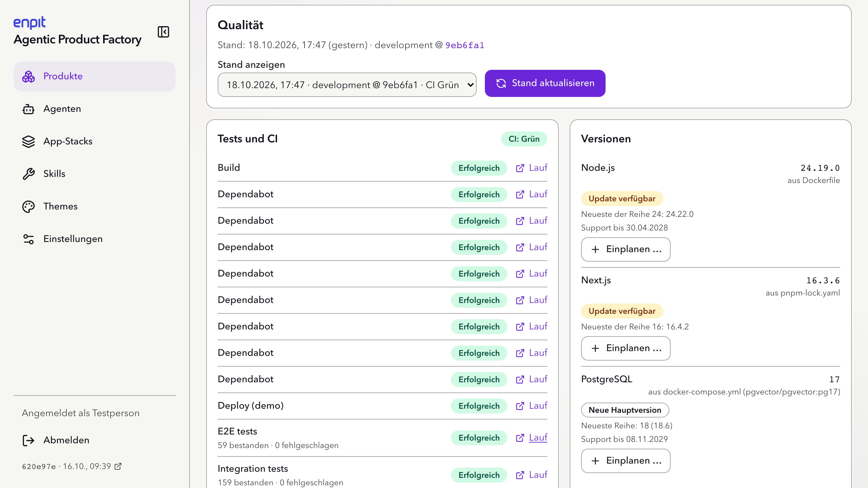Open Lauf link for Integration tests
This screenshot has height=488, width=868.
pos(531,475)
